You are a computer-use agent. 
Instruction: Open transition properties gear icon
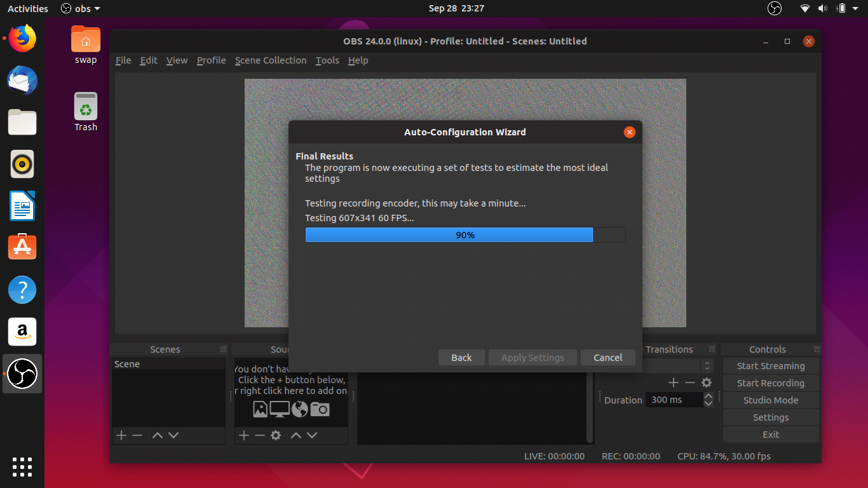tap(707, 383)
